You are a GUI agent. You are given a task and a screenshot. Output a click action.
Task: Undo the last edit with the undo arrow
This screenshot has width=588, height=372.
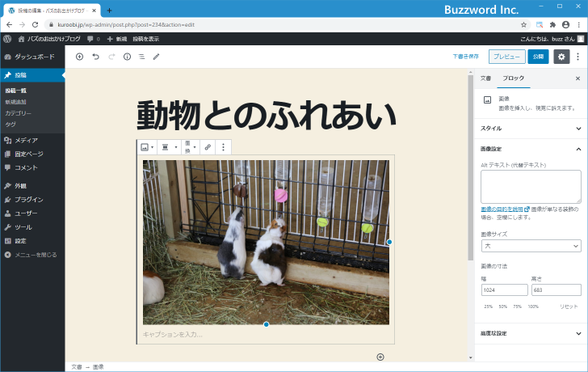pyautogui.click(x=95, y=57)
